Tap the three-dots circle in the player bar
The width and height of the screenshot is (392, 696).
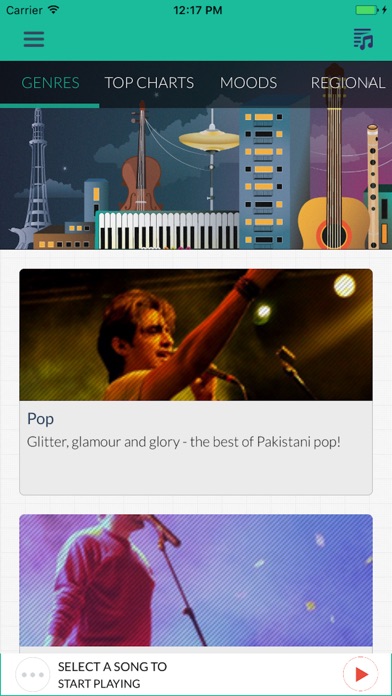(32, 675)
